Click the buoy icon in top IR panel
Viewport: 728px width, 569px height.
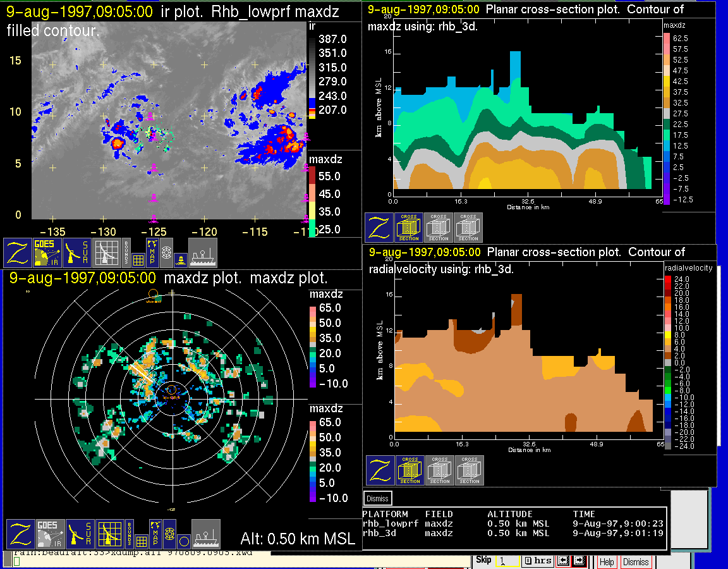[x=180, y=259]
